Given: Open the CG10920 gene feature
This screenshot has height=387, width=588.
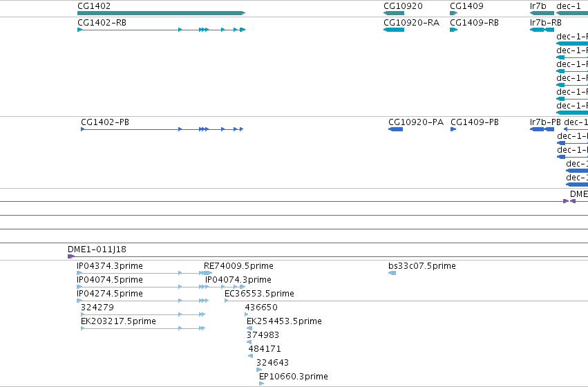Looking at the screenshot, I should coord(394,13).
